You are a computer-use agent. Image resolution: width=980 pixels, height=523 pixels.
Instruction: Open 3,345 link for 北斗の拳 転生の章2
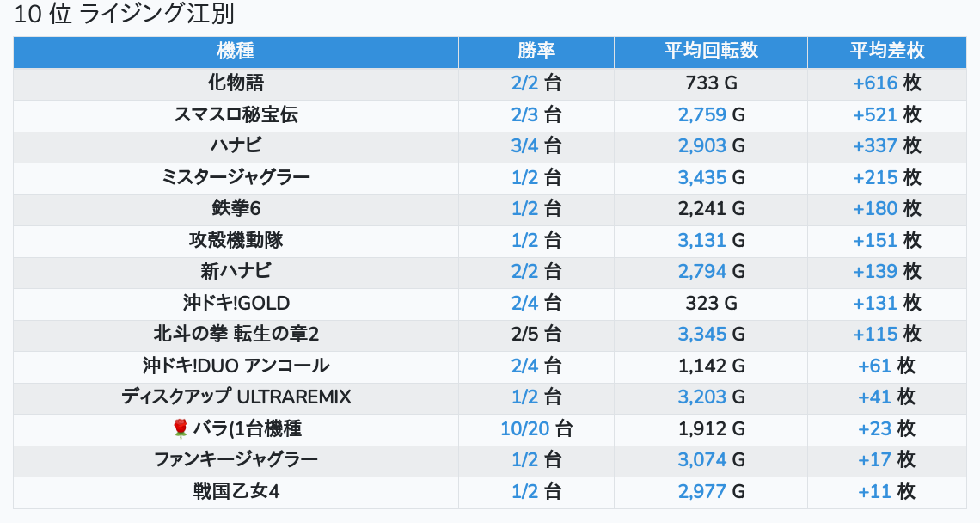[x=701, y=334]
